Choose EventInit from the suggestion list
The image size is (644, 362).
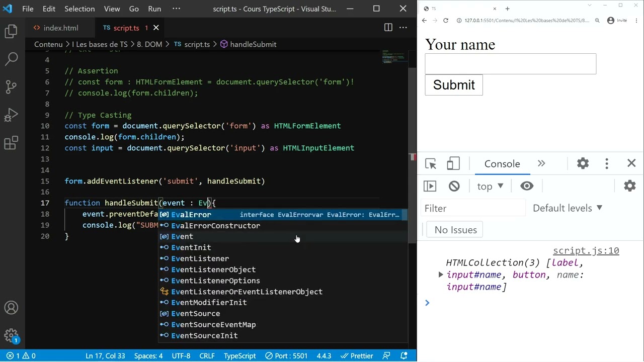283,247
